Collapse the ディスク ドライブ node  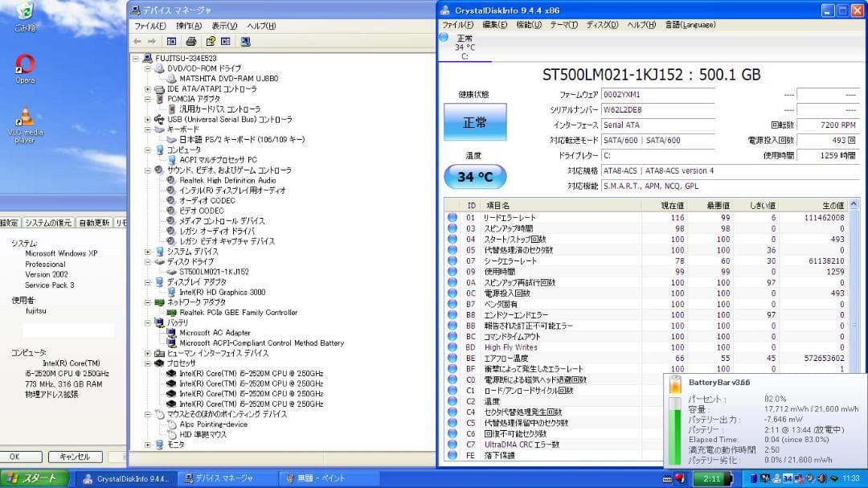coord(146,262)
